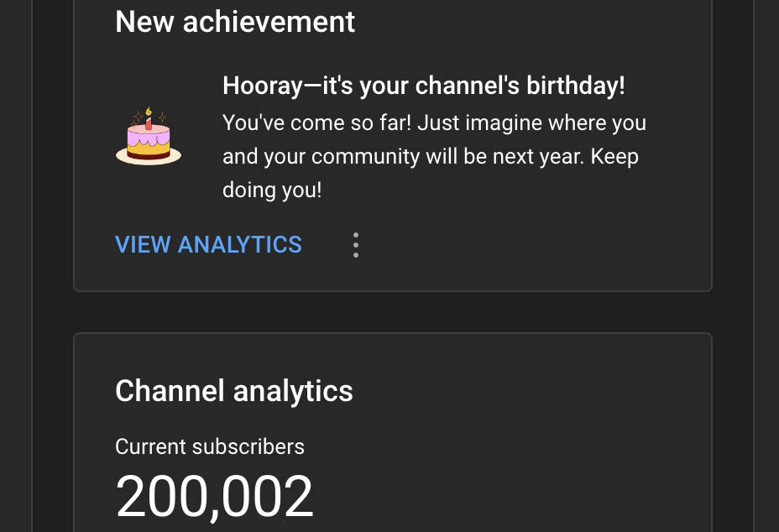The width and height of the screenshot is (779, 532).
Task: Click the "Hooray—it's your channel's birthday!" title
Action: click(423, 86)
